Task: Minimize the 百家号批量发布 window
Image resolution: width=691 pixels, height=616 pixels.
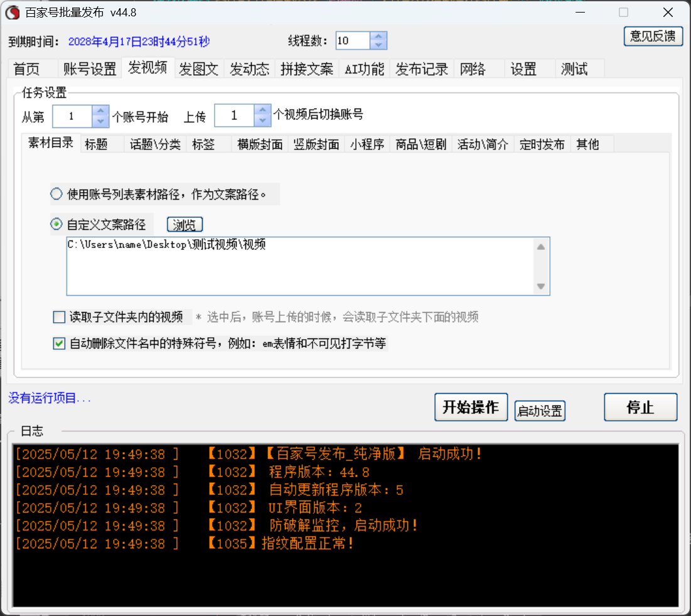Action: (581, 13)
